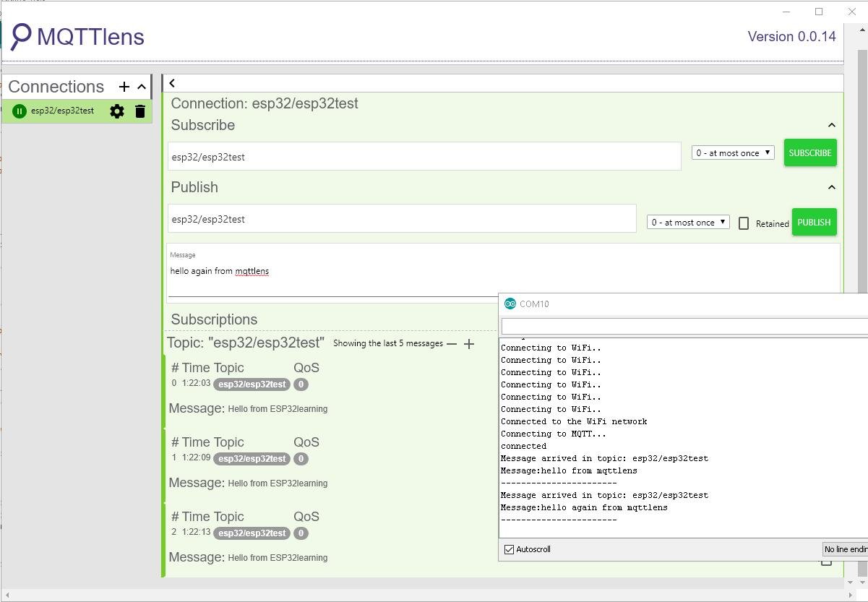Image resolution: width=868 pixels, height=602 pixels.
Task: Click timestamp 1:22:09
Action: (196, 457)
